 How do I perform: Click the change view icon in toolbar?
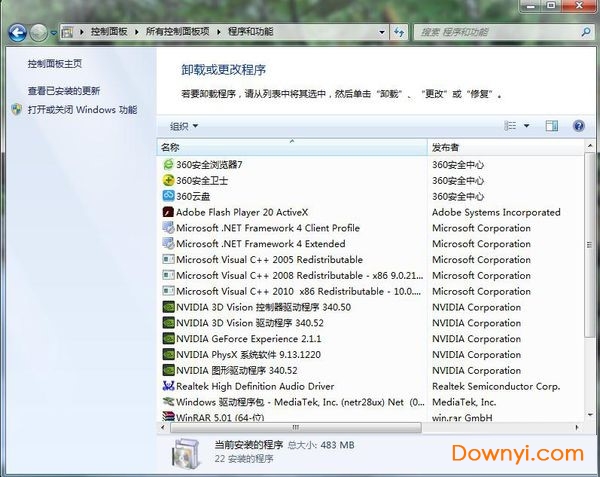coord(511,126)
